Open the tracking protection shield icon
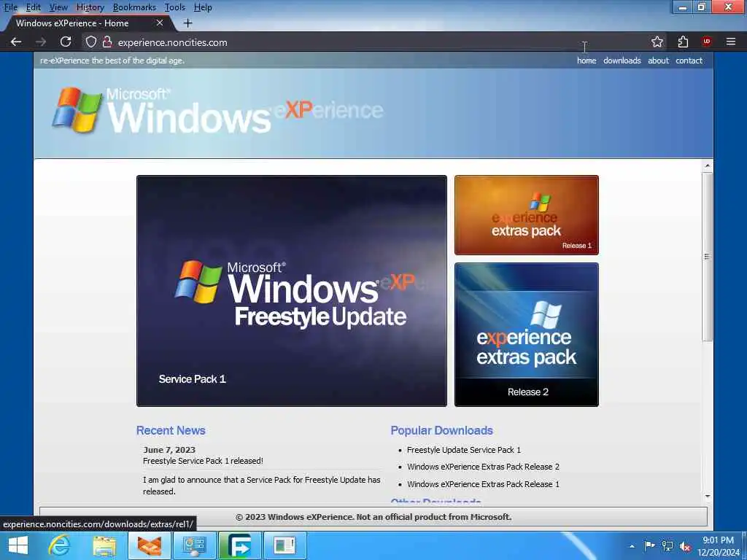The image size is (747, 560). click(x=91, y=42)
